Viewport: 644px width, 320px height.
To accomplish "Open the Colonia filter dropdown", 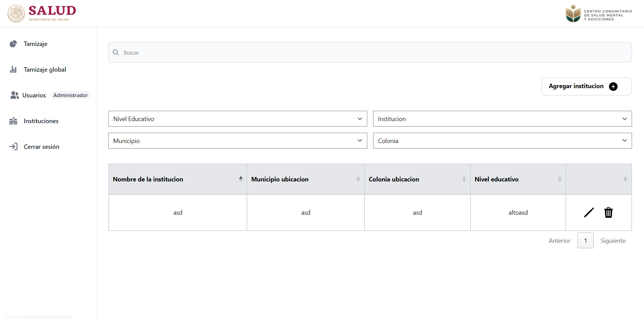I will coord(502,141).
